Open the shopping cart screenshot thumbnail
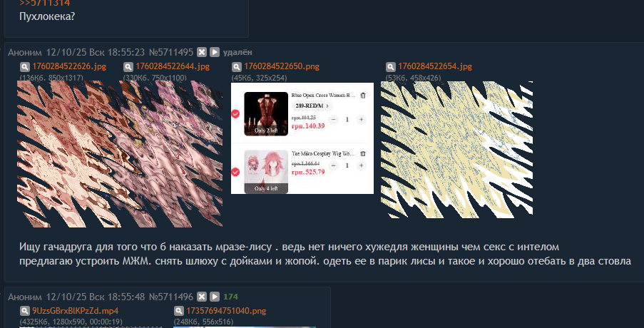 tap(302, 138)
